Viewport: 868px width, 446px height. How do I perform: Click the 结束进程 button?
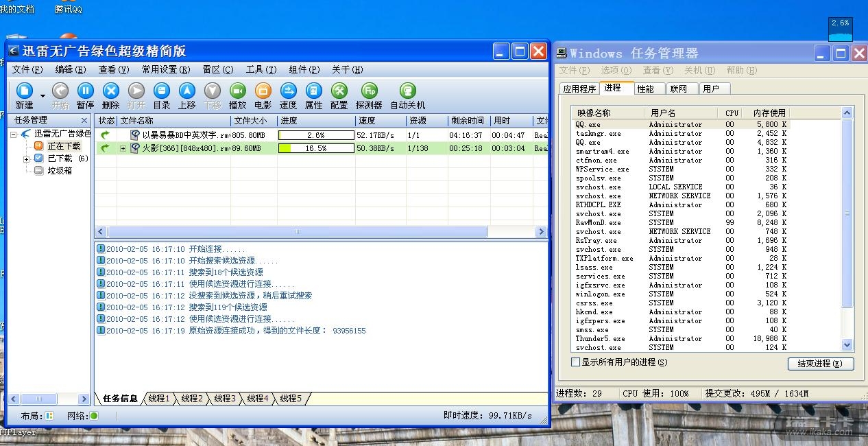(x=821, y=364)
